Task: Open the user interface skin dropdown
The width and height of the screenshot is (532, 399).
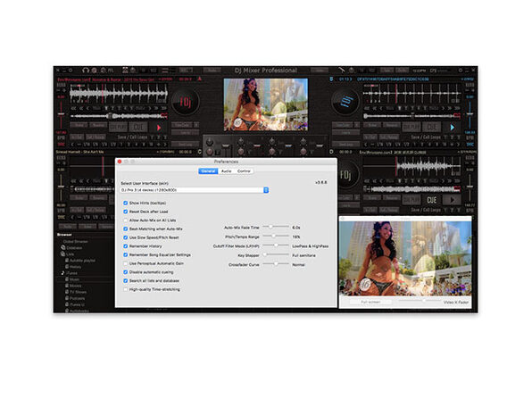Action: pyautogui.click(x=195, y=190)
